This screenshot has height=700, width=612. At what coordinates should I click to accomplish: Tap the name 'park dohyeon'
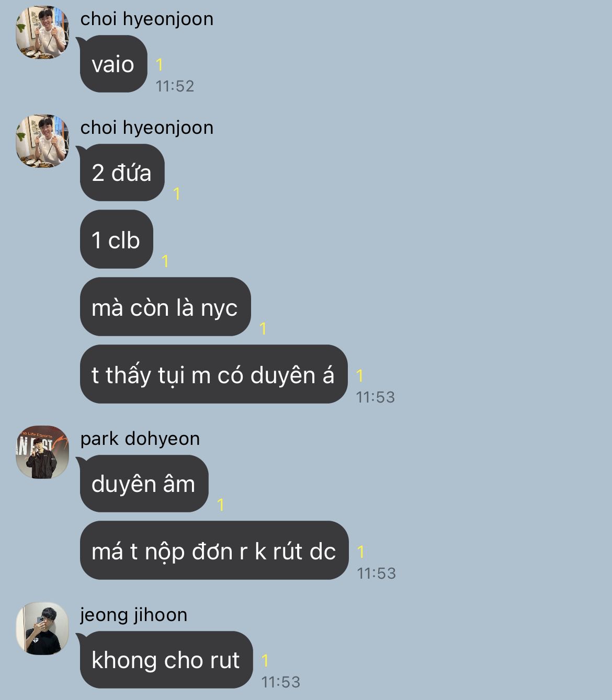tap(140, 439)
